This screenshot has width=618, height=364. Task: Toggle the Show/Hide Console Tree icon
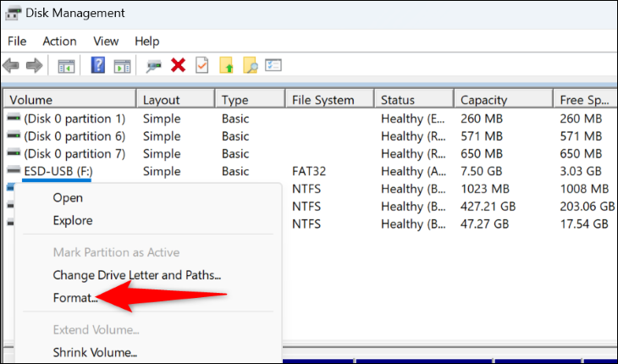pos(66,66)
